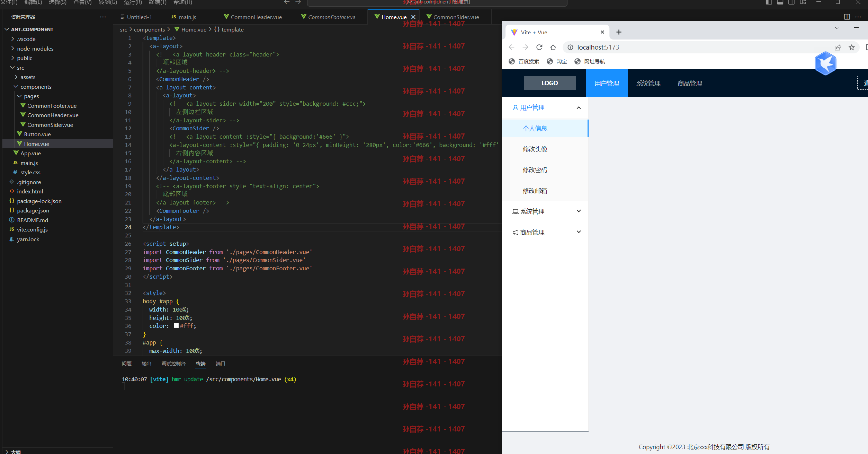Open 问题 panel tab
Image resolution: width=868 pixels, height=454 pixels.
point(127,364)
